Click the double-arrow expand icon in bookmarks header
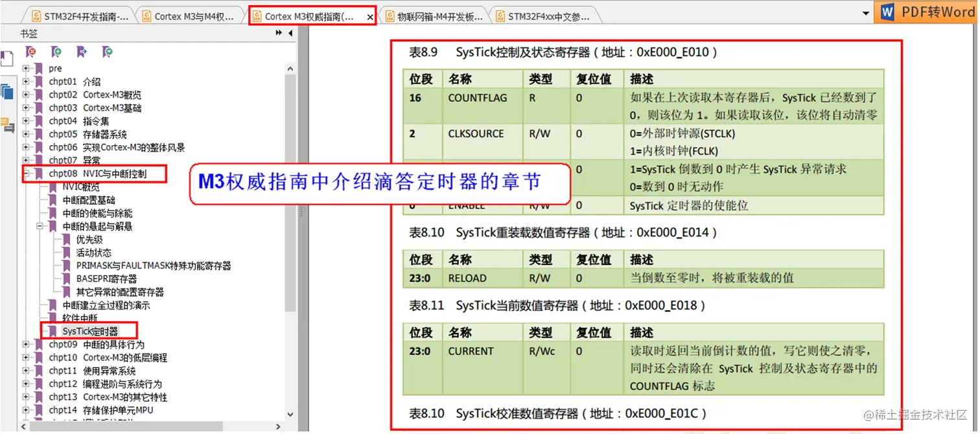This screenshot has width=980, height=434. click(x=279, y=33)
